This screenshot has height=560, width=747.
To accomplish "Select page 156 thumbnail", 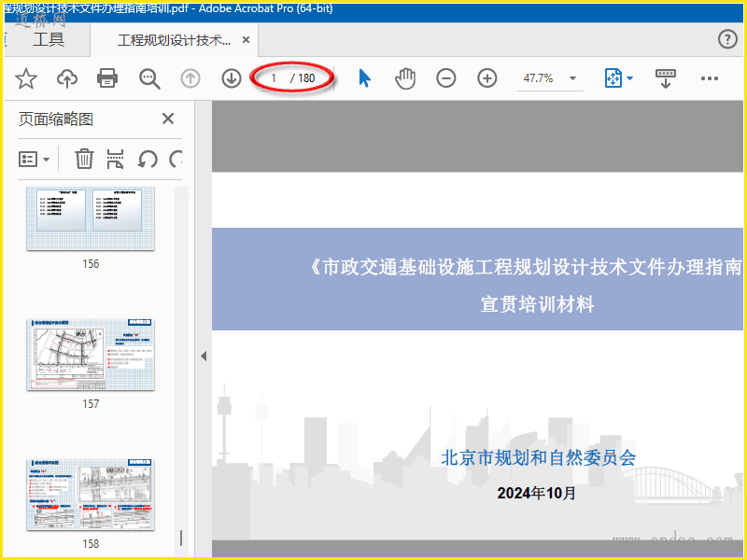I will (x=91, y=218).
